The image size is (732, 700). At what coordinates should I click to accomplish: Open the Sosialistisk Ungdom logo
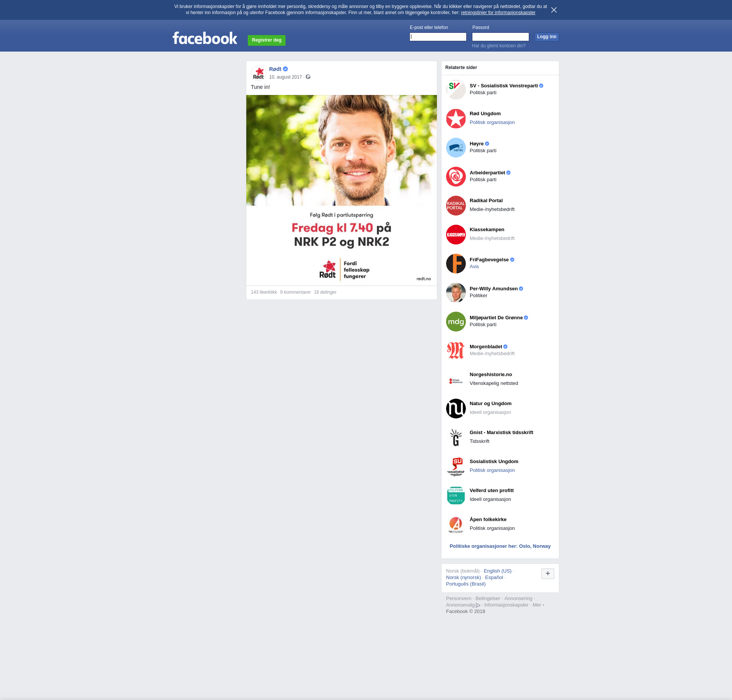point(456,467)
